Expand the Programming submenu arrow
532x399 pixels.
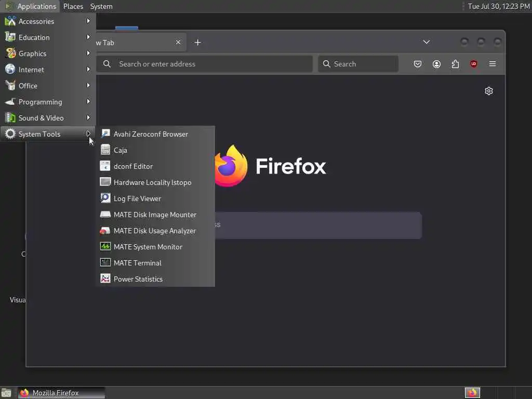[88, 101]
